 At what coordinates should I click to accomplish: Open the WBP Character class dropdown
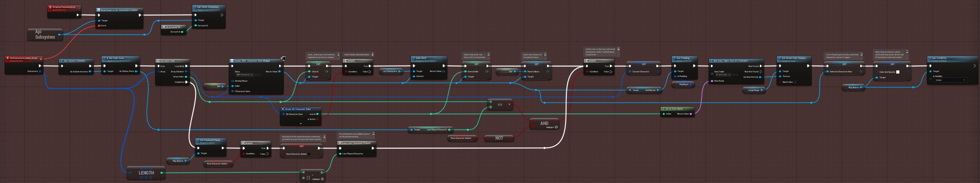click(244, 75)
